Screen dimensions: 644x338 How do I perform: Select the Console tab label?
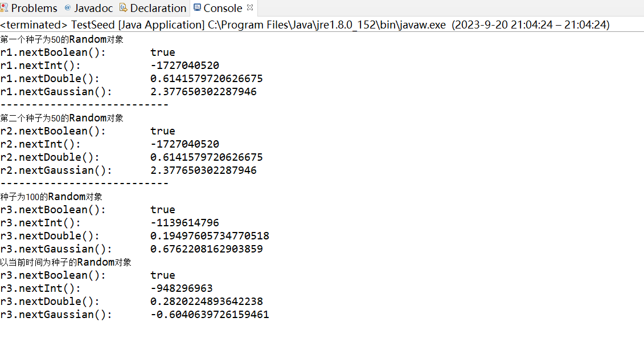point(223,8)
